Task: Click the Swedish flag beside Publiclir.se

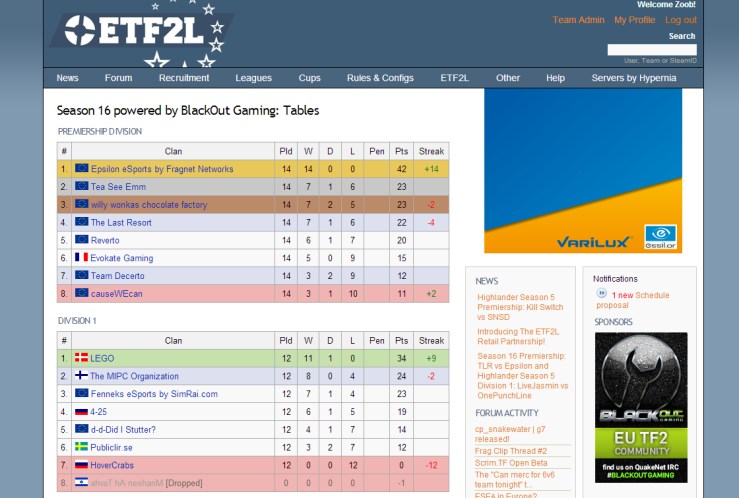Action: point(82,447)
